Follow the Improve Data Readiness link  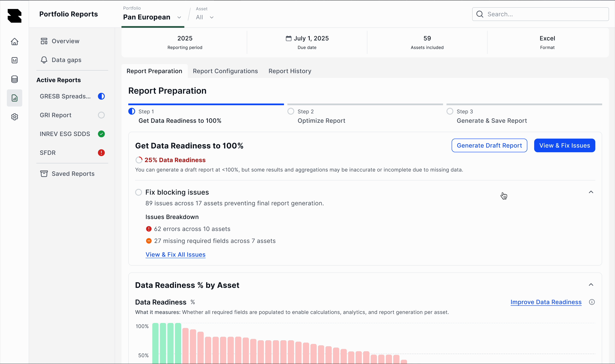(x=546, y=302)
